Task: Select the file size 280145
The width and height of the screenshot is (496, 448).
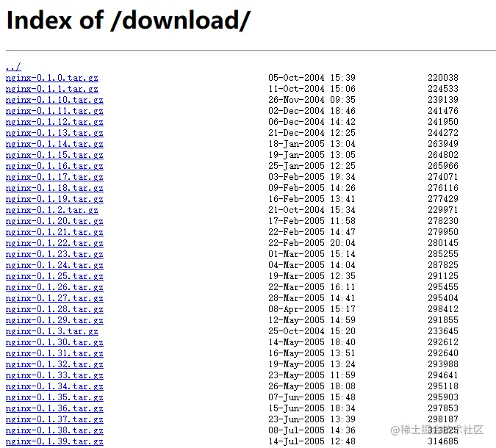Action: pos(443,243)
